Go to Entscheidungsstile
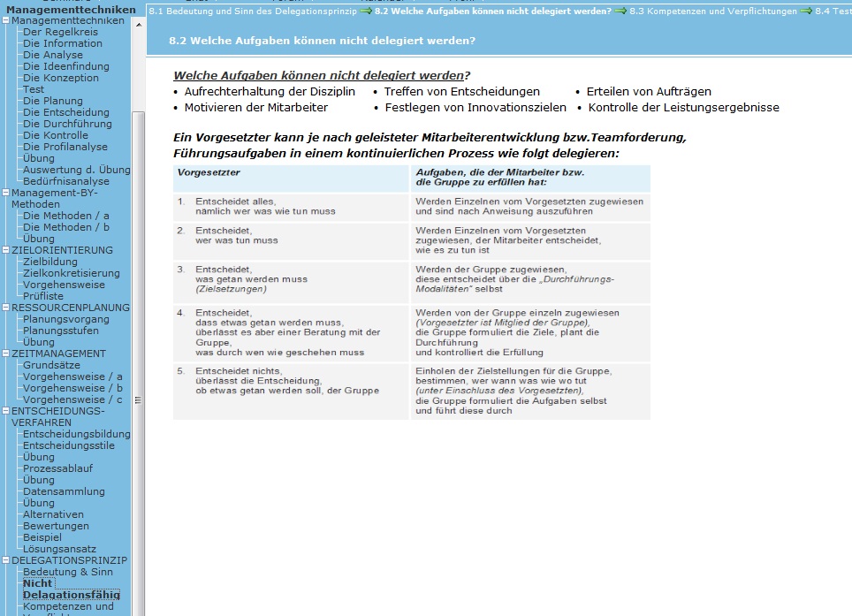852x616 pixels. [68, 445]
